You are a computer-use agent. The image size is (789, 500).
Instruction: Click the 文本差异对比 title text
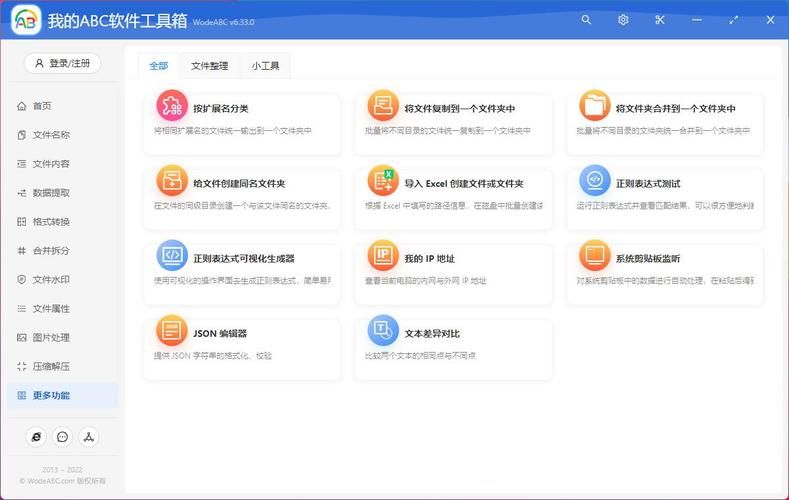click(432, 333)
